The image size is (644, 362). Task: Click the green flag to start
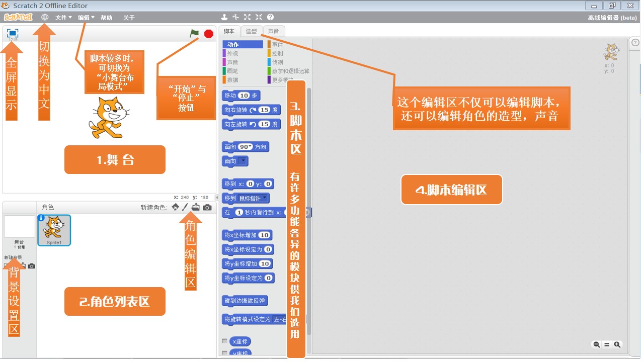[194, 33]
